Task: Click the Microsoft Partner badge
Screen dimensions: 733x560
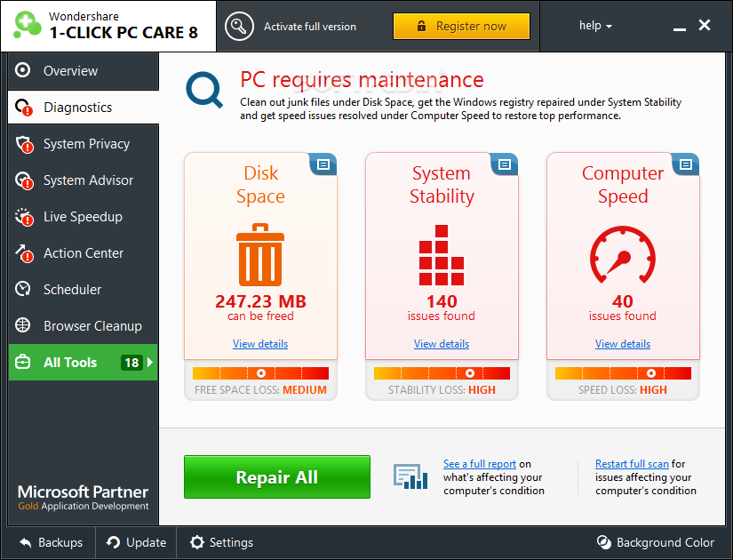Action: [84, 498]
